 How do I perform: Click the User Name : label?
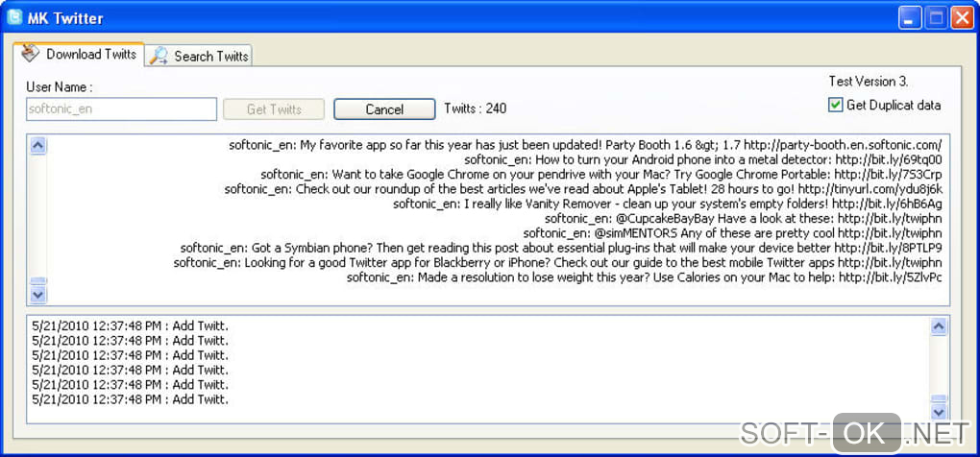click(60, 86)
